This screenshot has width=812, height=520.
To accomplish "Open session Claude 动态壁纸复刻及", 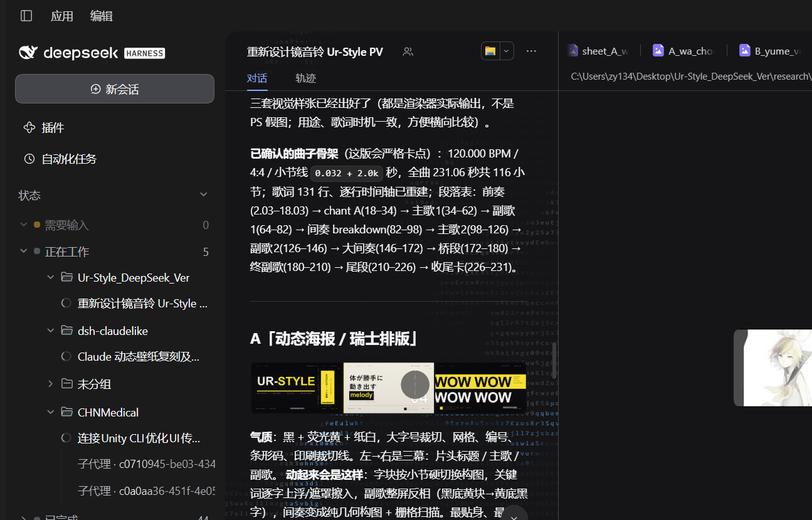I will [x=139, y=357].
